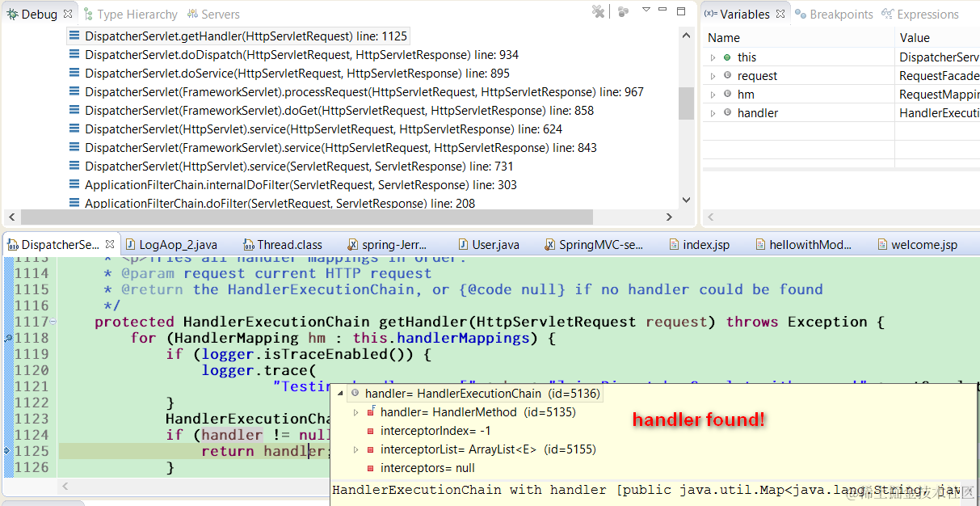Click the marker beside line 1118
Image resolution: width=980 pixels, height=506 pixels.
coord(6,339)
